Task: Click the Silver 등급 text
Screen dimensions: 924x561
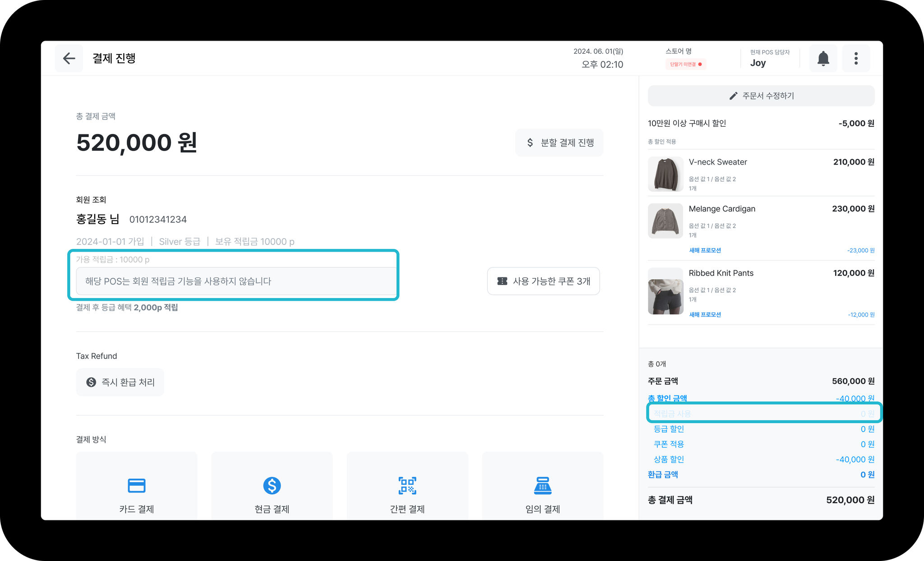Action: click(180, 242)
